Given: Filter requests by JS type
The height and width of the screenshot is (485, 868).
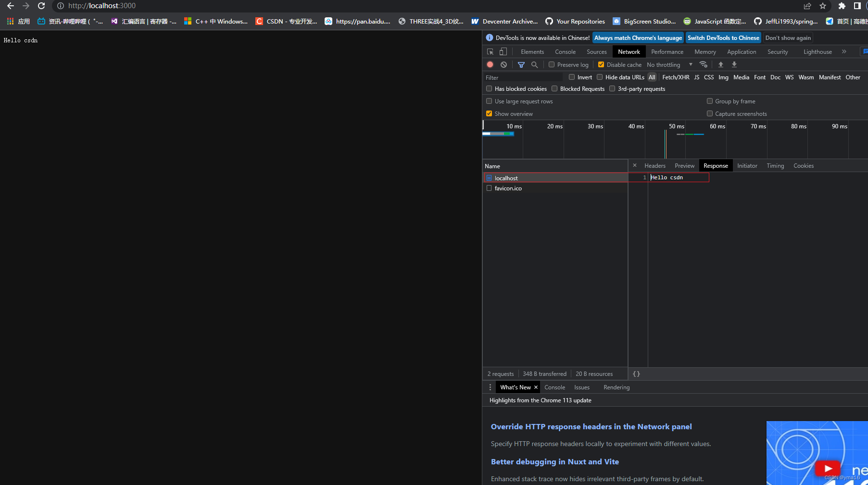Looking at the screenshot, I should coord(696,77).
